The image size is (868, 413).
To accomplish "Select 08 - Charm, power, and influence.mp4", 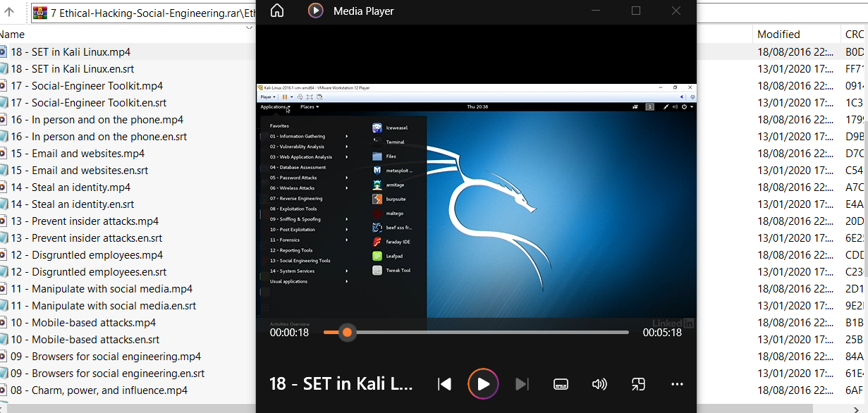I will point(99,390).
